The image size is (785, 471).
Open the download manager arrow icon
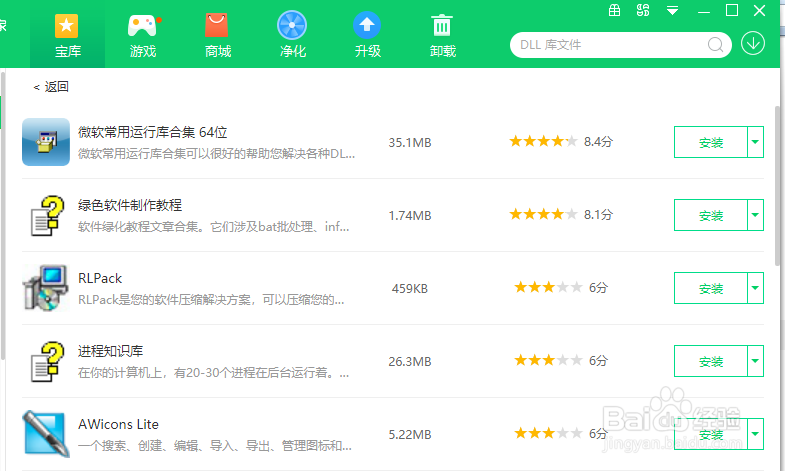click(753, 44)
